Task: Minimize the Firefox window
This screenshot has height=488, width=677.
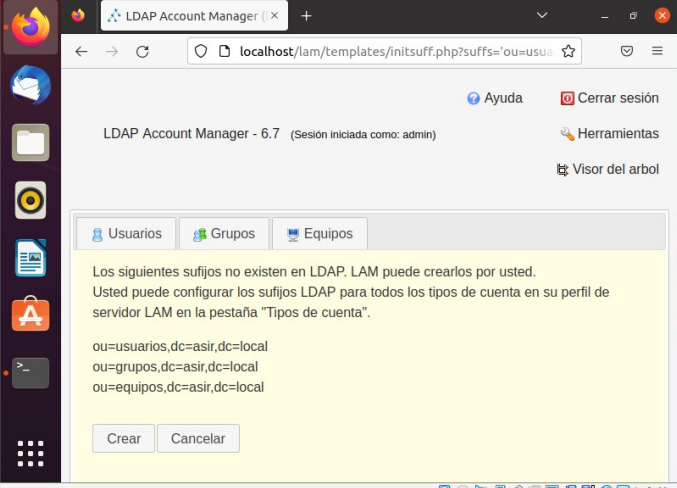Action: 604,16
